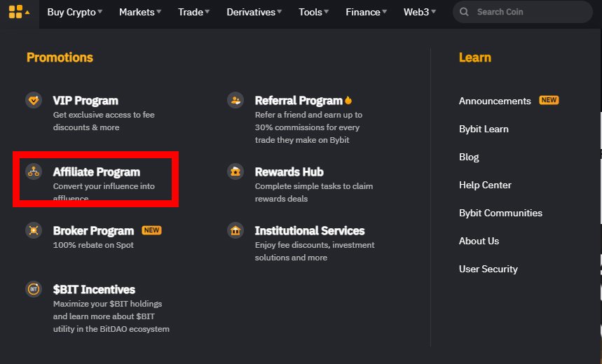The image size is (602, 364).
Task: Click '100% rebate on Spot' text
Action: tap(93, 245)
